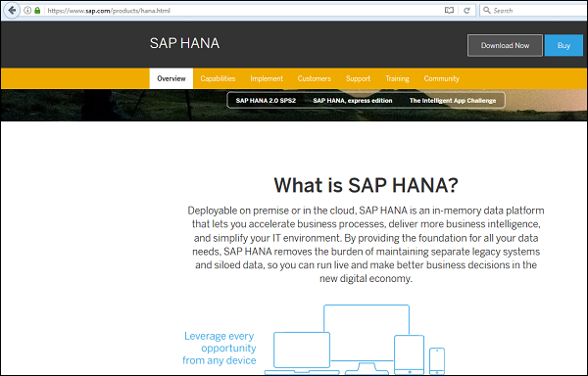Click Leverage every opportunity from any device text

(220, 348)
